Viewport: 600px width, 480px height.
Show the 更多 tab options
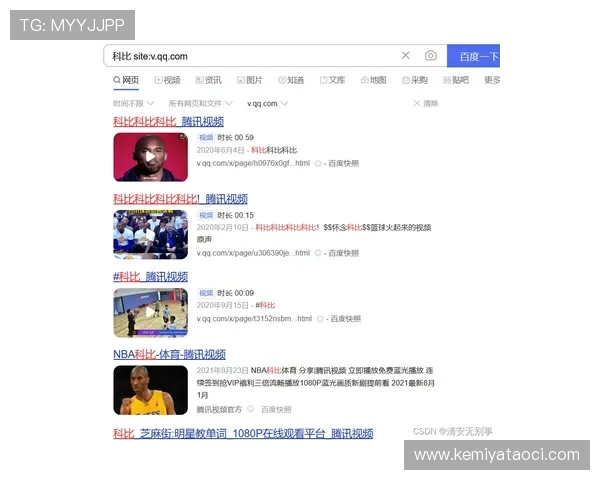pos(492,80)
